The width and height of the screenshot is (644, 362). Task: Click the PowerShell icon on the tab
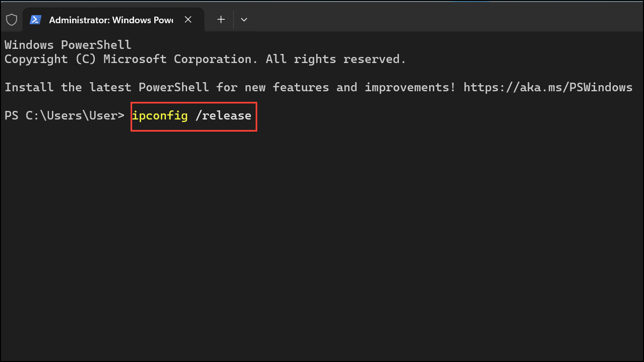point(35,20)
